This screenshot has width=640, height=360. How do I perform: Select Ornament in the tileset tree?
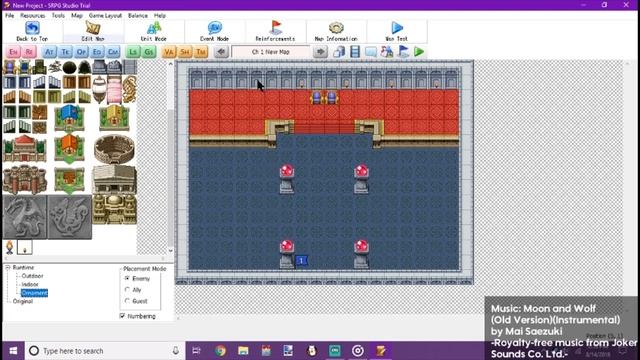click(34, 293)
